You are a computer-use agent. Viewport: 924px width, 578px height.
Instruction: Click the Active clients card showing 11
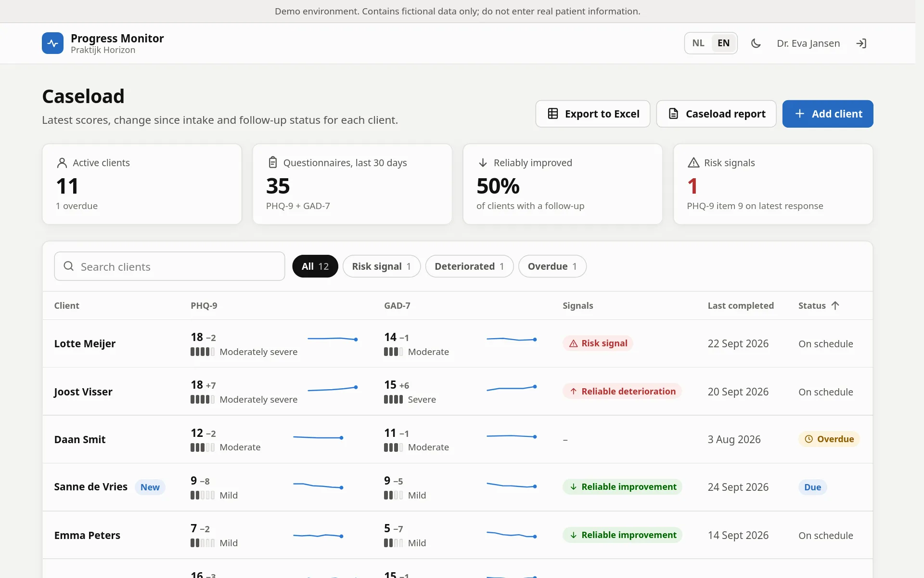pos(142,184)
